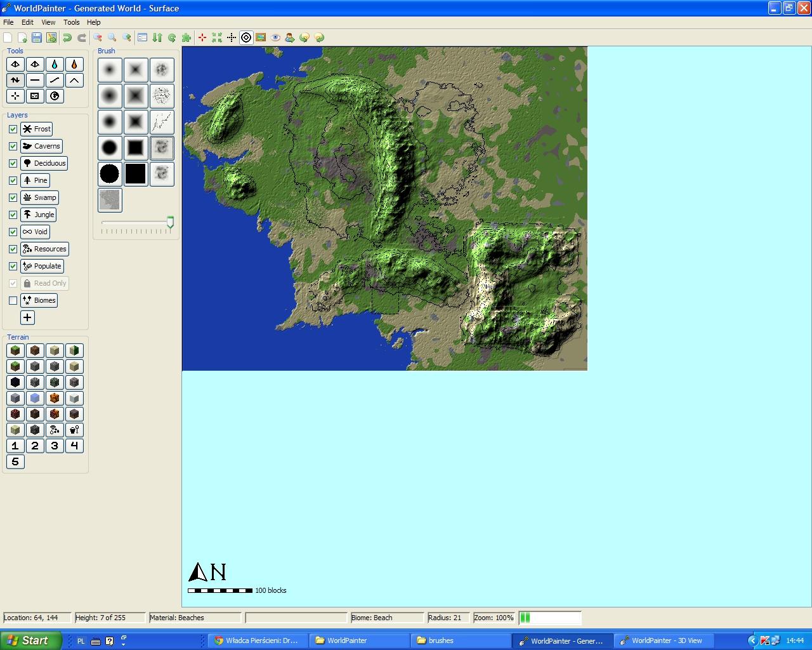
Task: Select the Flood with lava tool
Action: coord(74,64)
